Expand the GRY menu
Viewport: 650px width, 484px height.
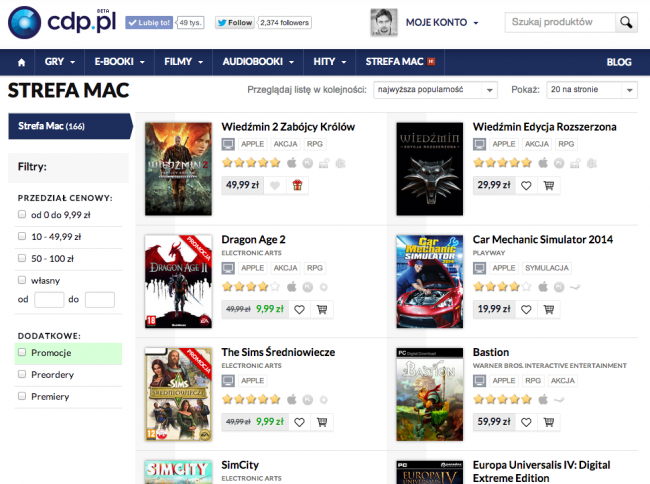click(x=60, y=62)
